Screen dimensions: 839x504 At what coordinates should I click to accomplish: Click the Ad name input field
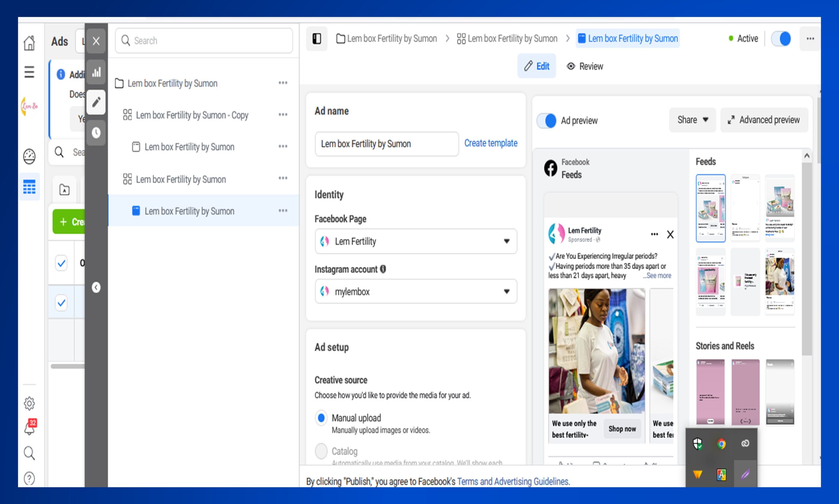pos(386,144)
